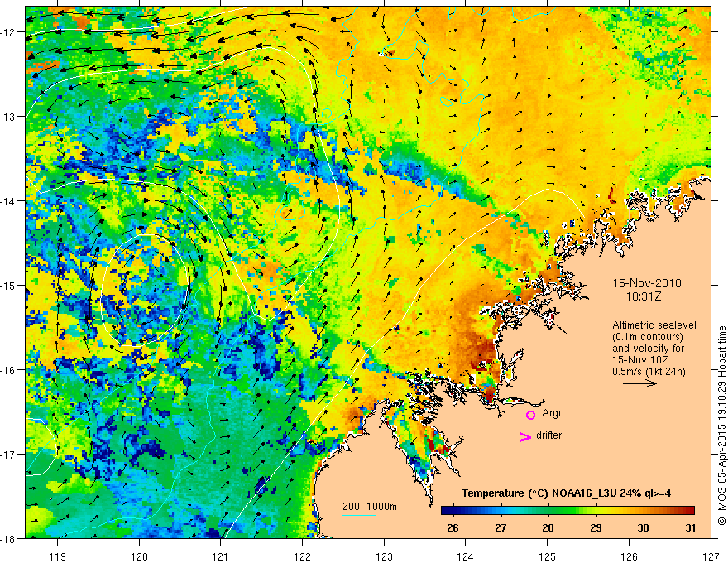Click the '0.5m/s (1kt 24h)' scale label
Image resolution: width=728 pixels, height=563 pixels.
649,372
